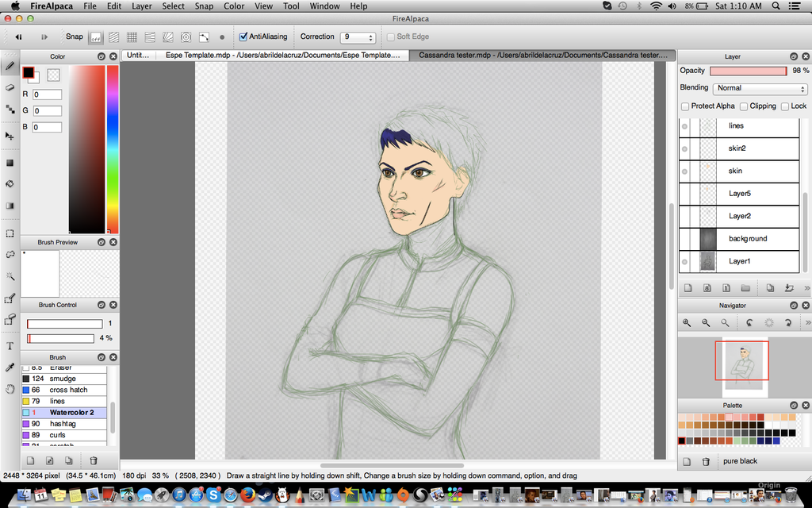Image resolution: width=812 pixels, height=508 pixels.
Task: Toggle visibility of the skin2 layer
Action: click(685, 148)
